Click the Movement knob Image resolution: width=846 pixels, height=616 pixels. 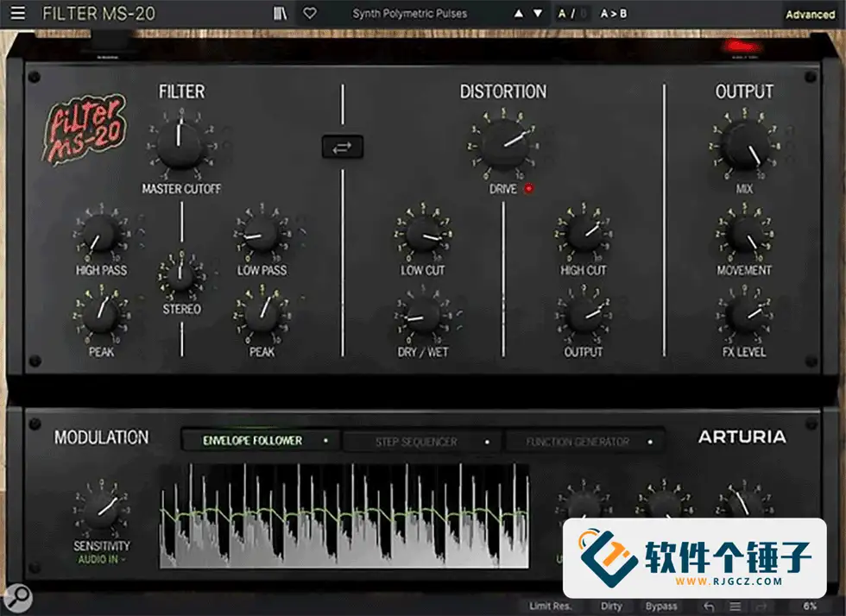pos(744,234)
